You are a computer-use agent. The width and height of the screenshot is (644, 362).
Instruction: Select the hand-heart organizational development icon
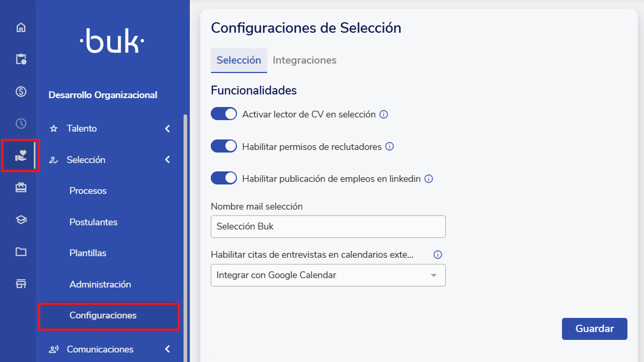coord(21,156)
